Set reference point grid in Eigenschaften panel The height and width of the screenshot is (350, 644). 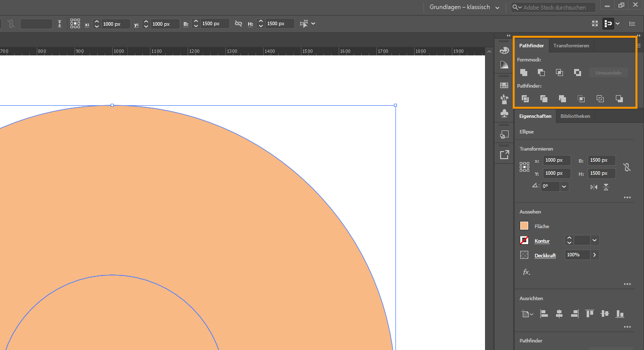[524, 167]
